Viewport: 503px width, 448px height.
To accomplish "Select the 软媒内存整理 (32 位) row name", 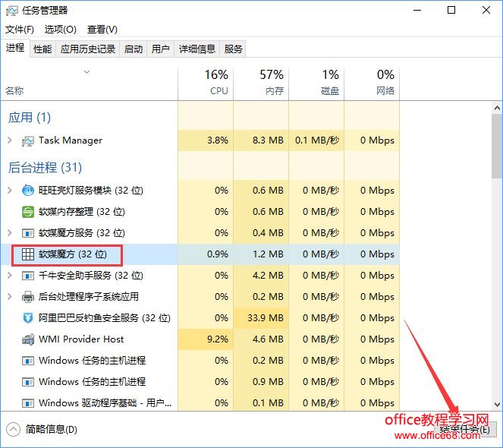I will point(82,212).
